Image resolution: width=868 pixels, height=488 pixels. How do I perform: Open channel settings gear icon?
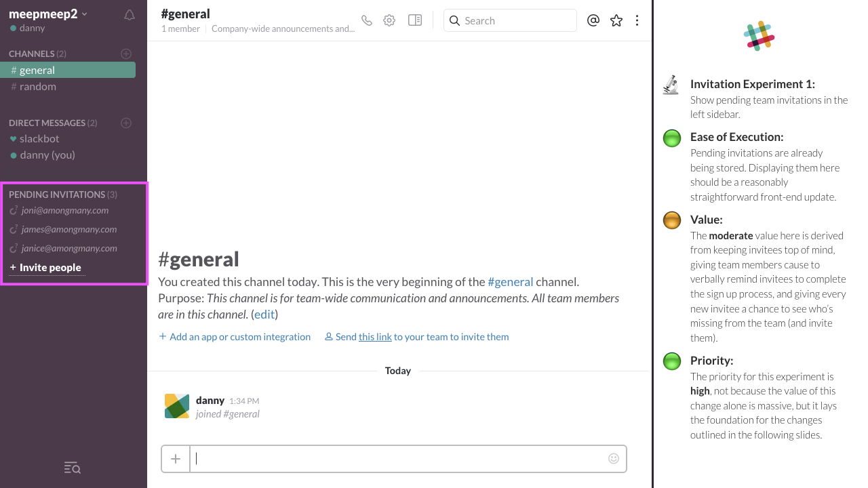coord(389,20)
